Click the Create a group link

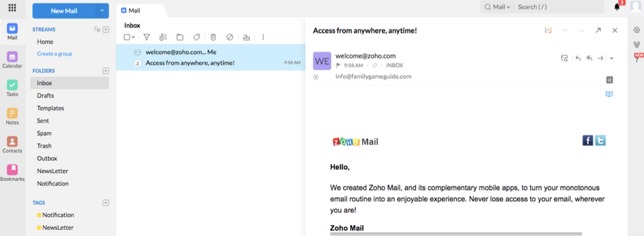[54, 54]
